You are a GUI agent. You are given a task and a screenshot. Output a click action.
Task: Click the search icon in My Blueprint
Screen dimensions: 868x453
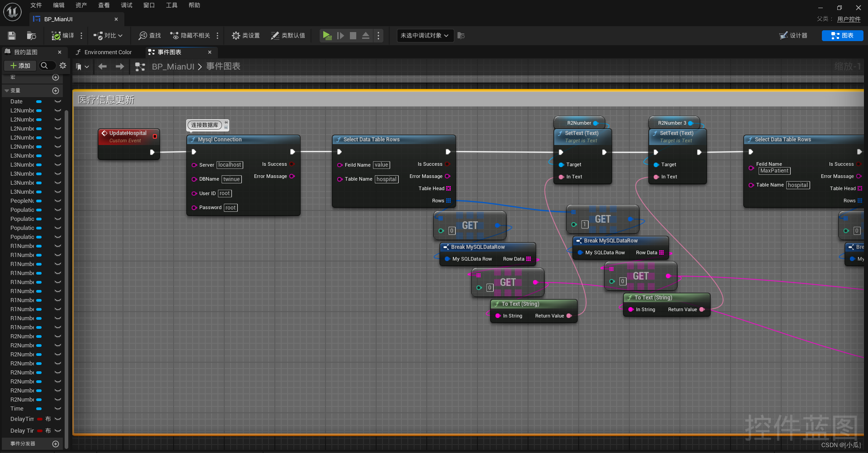point(44,66)
